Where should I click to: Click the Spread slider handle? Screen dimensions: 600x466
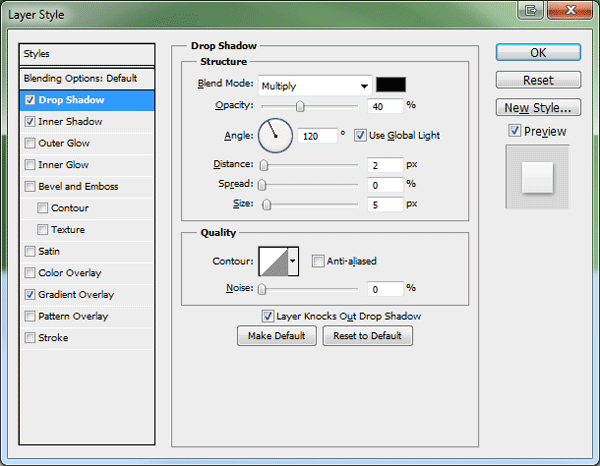(x=262, y=185)
